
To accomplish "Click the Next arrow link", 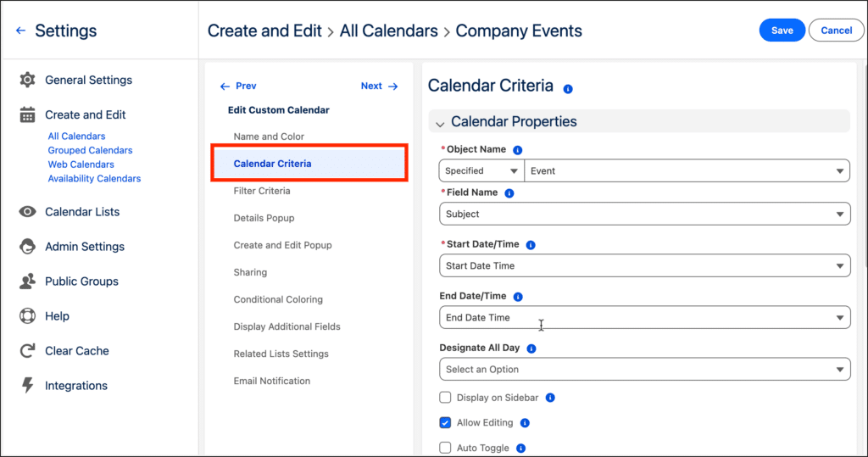I will [379, 86].
